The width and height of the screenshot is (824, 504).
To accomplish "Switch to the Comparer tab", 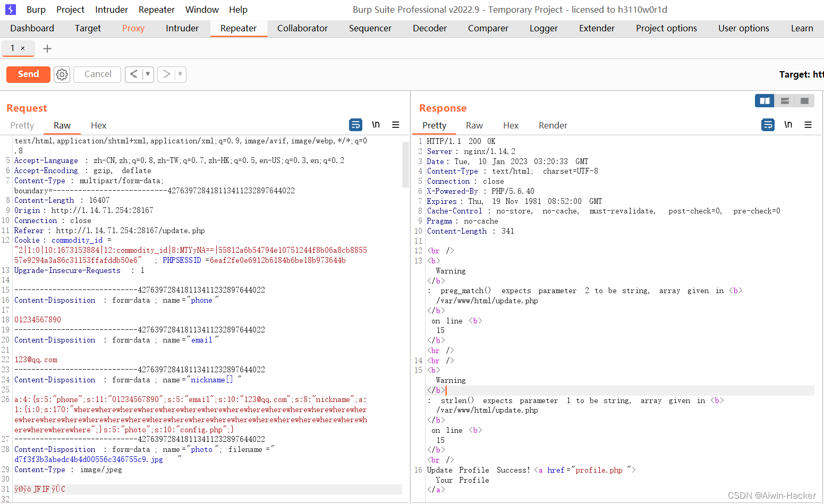I will pyautogui.click(x=488, y=28).
